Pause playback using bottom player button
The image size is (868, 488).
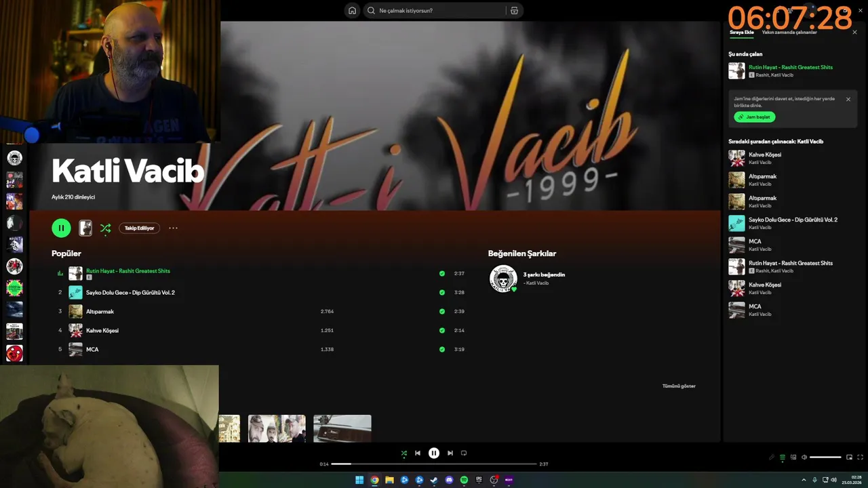(434, 453)
